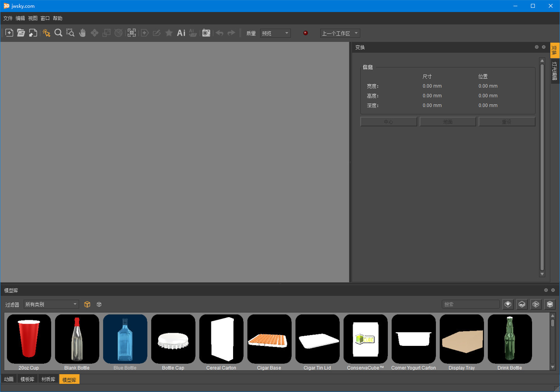Click the camera snapshot icon
The width and height of the screenshot is (560, 392).
206,33
